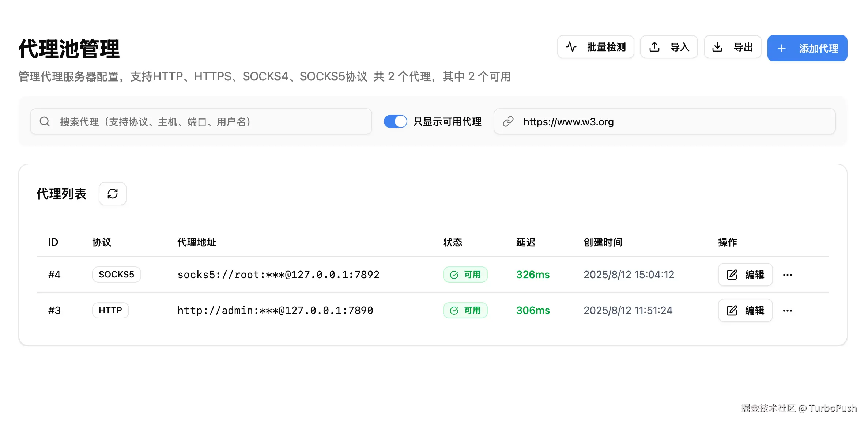This screenshot has width=868, height=424.
Task: Open more options for proxy #3
Action: (x=788, y=311)
